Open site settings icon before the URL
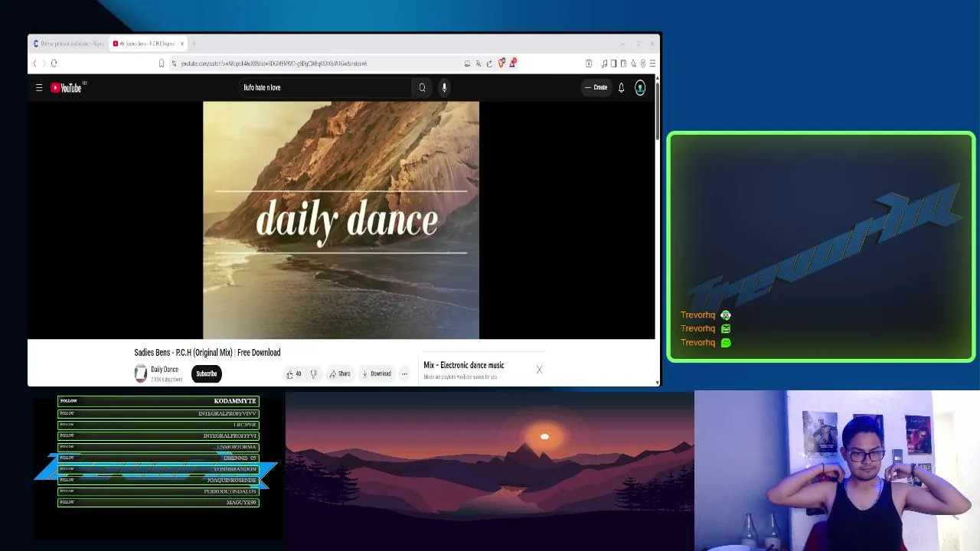 coord(174,64)
